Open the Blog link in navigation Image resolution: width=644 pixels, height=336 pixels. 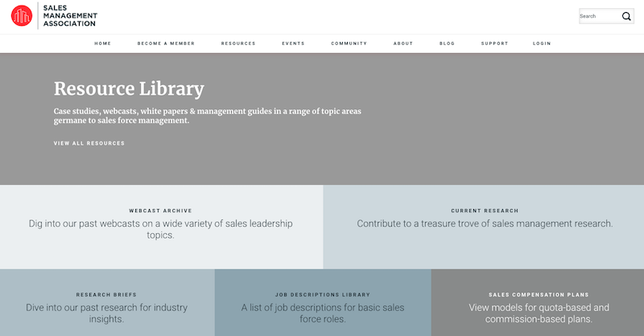(x=447, y=43)
